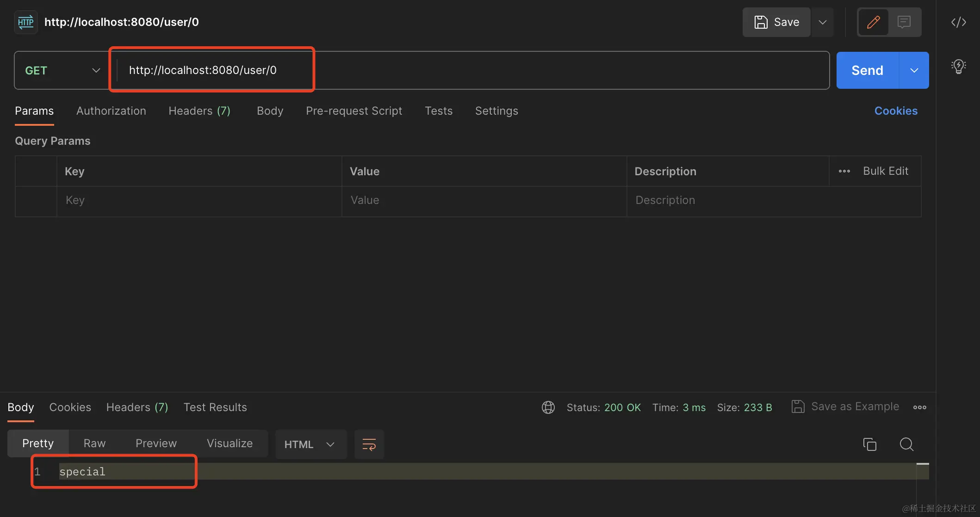This screenshot has height=517, width=980.
Task: Open query params column options dots
Action: pos(844,171)
